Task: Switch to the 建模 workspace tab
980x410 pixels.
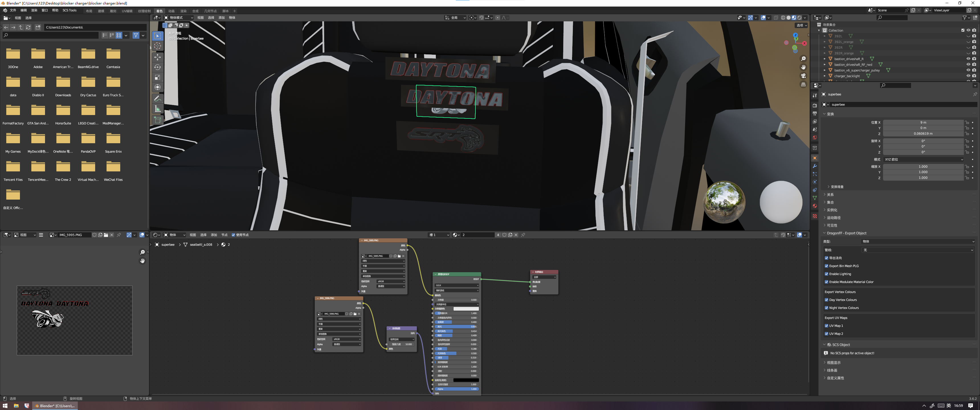Action: click(101, 11)
